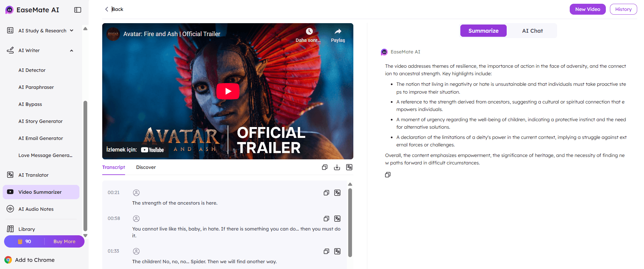Copy the entire transcript
Image resolution: width=644 pixels, height=269 pixels.
(x=325, y=167)
